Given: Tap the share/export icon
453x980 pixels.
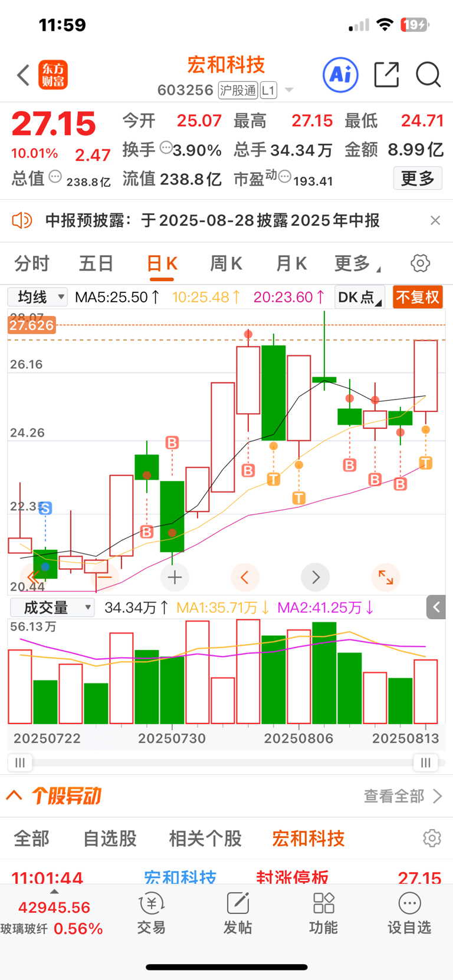Looking at the screenshot, I should [x=387, y=75].
